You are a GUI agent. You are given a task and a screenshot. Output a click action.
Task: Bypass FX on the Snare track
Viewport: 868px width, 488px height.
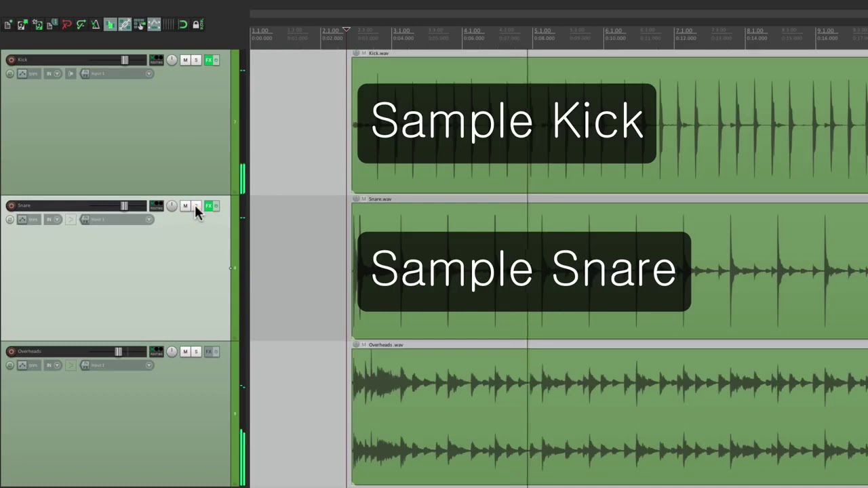tap(216, 205)
